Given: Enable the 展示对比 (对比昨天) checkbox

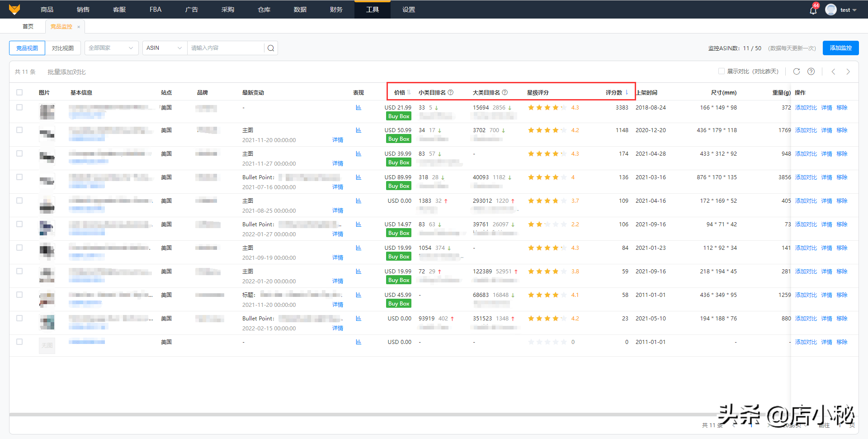Looking at the screenshot, I should coord(722,71).
